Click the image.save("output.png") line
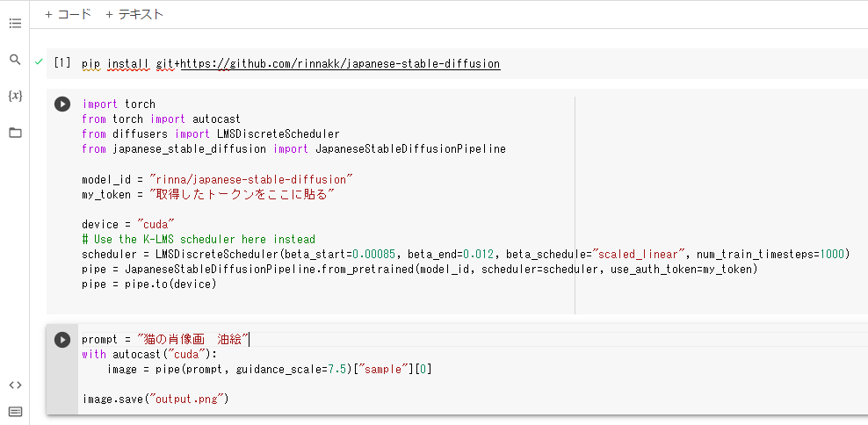The width and height of the screenshot is (868, 425). click(155, 399)
